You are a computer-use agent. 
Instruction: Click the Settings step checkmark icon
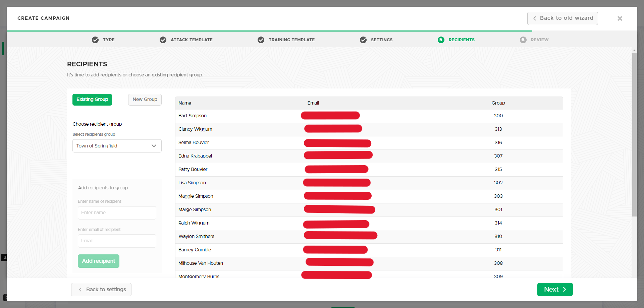363,40
